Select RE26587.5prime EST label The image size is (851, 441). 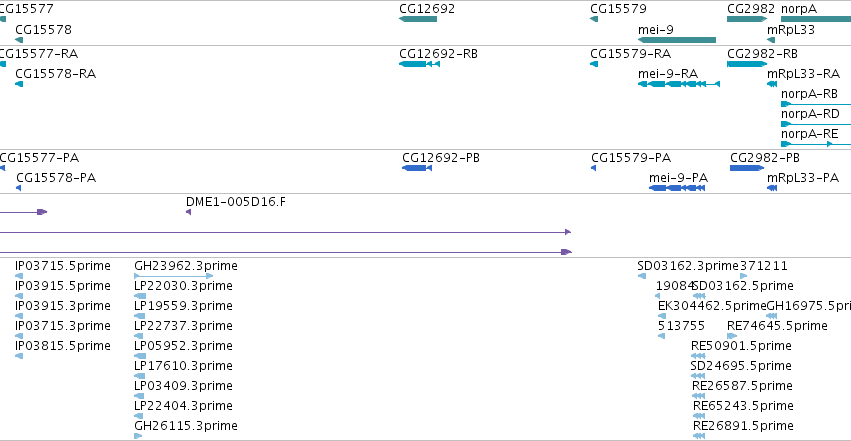point(742,386)
